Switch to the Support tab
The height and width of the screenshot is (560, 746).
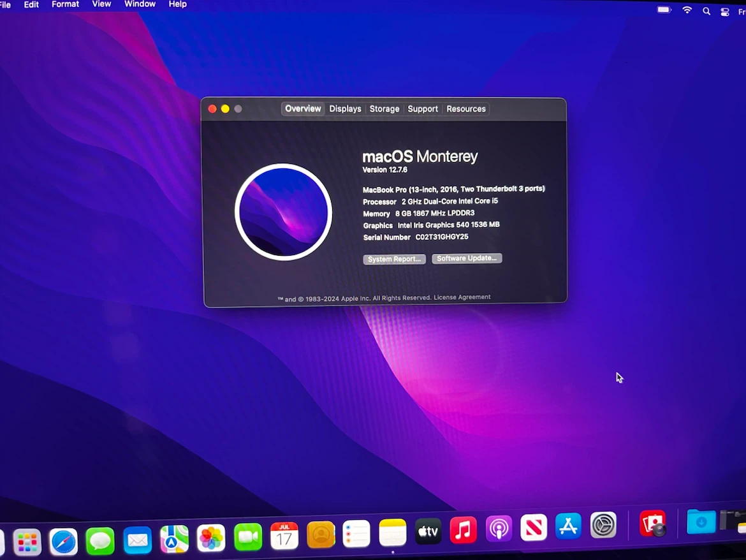423,109
